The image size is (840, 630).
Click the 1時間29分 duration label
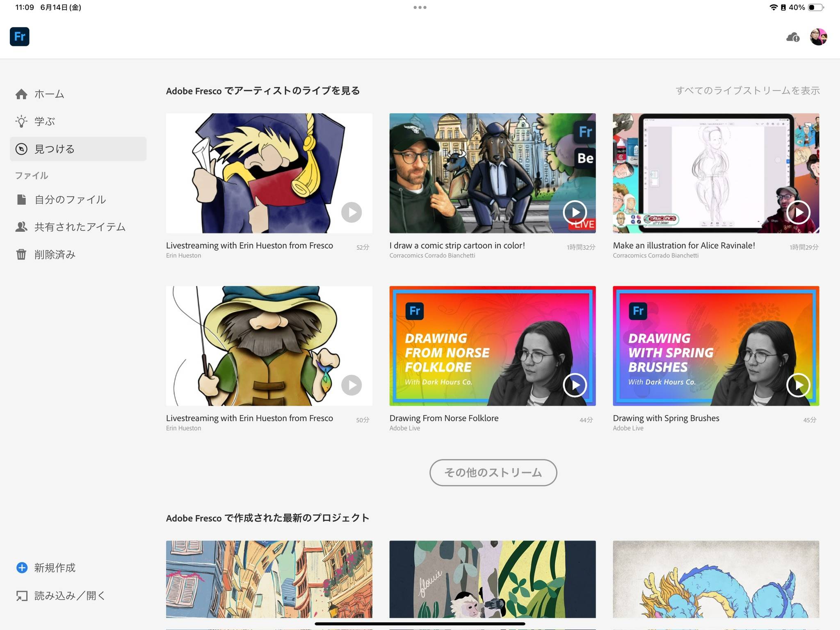[804, 247]
